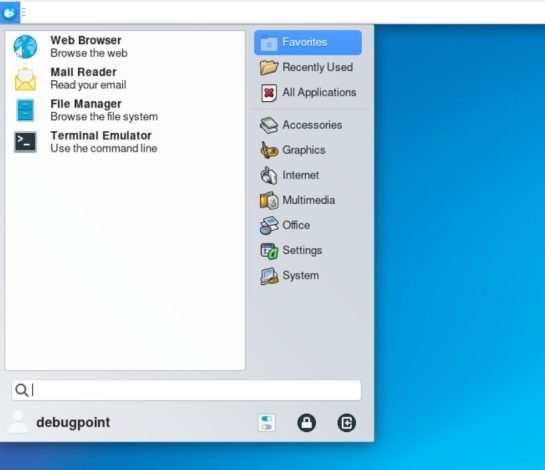Screen dimensions: 545x470
Task: Open File Manager cabinet icon
Action: point(25,110)
